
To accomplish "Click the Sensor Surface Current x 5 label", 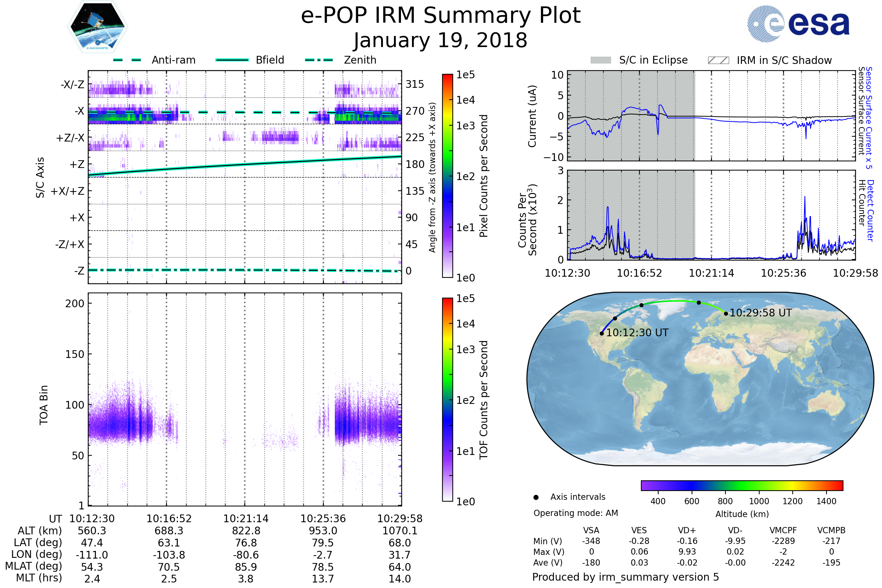I will click(x=869, y=118).
